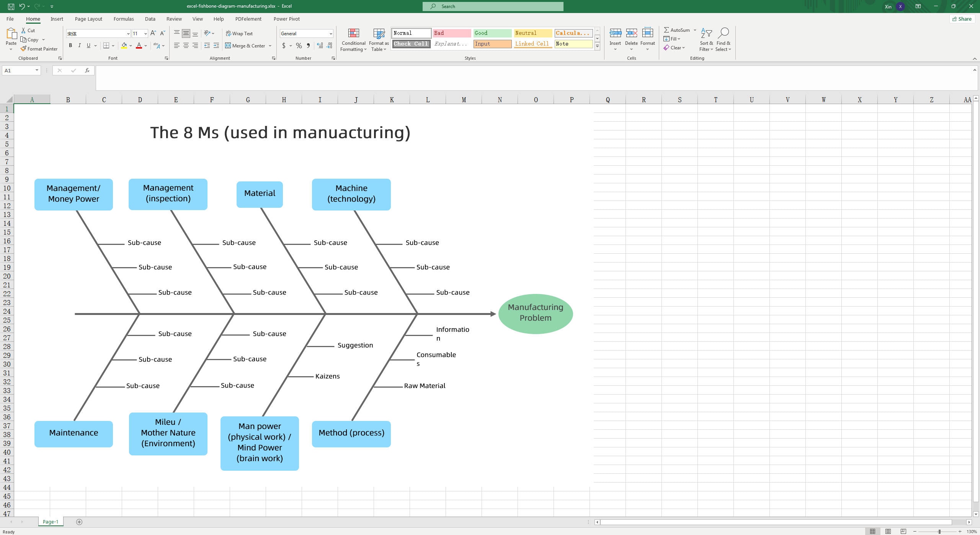Select the Format Painter tool
980x535 pixels.
(x=39, y=49)
